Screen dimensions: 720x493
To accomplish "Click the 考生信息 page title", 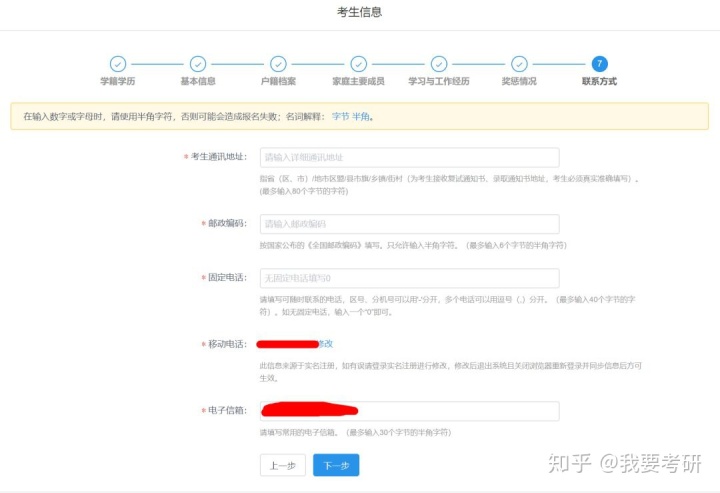I will point(360,12).
